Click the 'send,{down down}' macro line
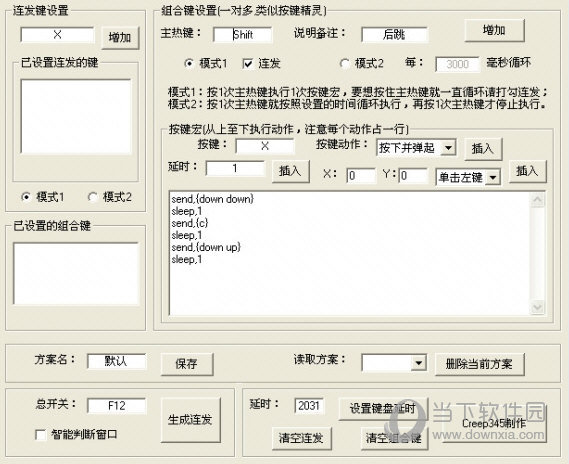This screenshot has width=569, height=464. 213,199
